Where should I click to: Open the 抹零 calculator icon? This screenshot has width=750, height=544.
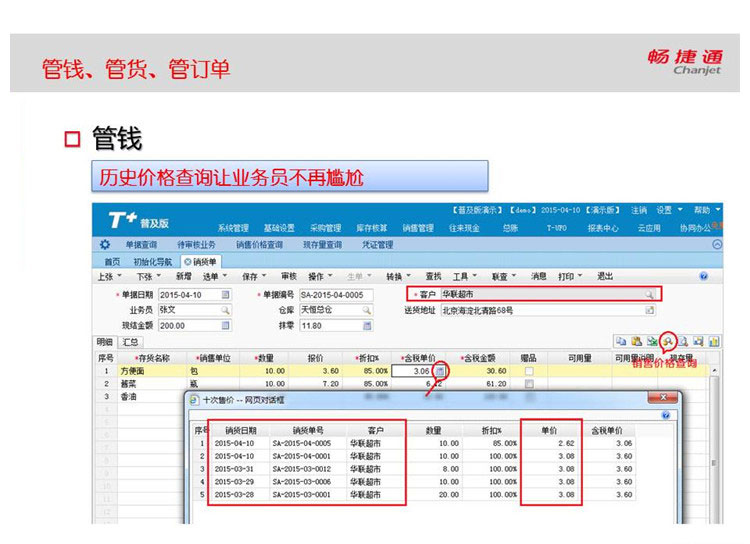366,326
